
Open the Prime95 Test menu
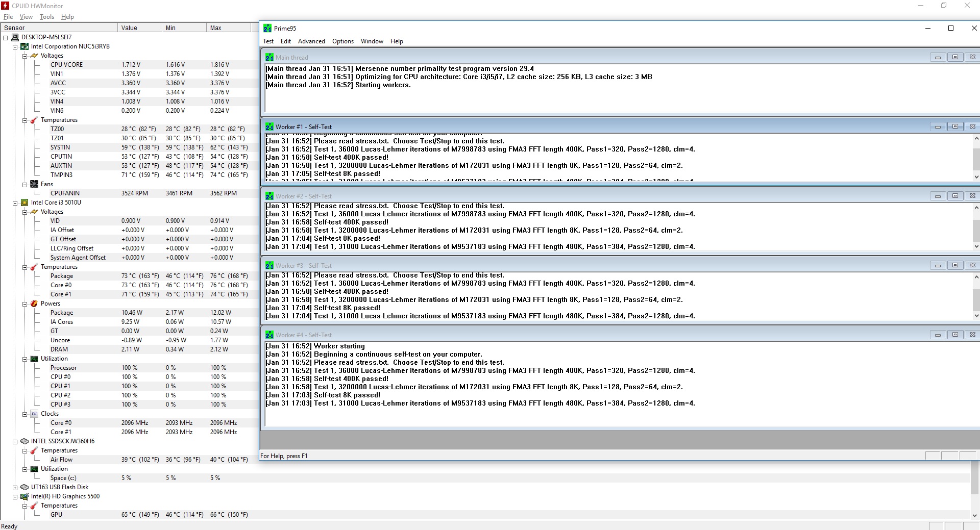(x=268, y=41)
